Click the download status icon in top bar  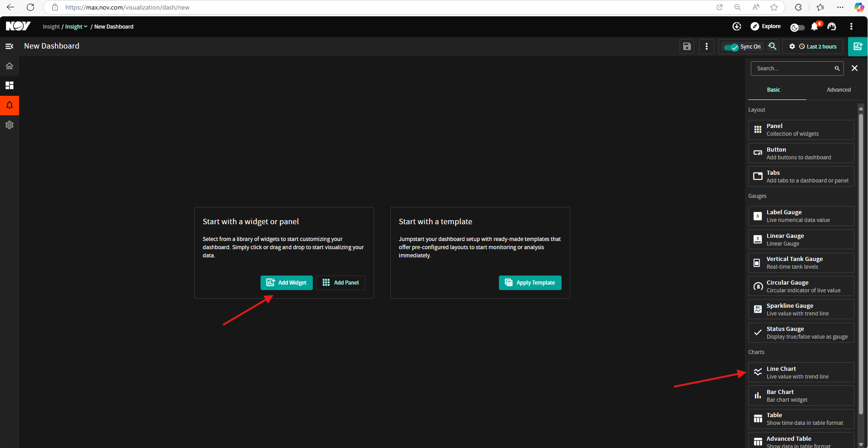coord(737,26)
